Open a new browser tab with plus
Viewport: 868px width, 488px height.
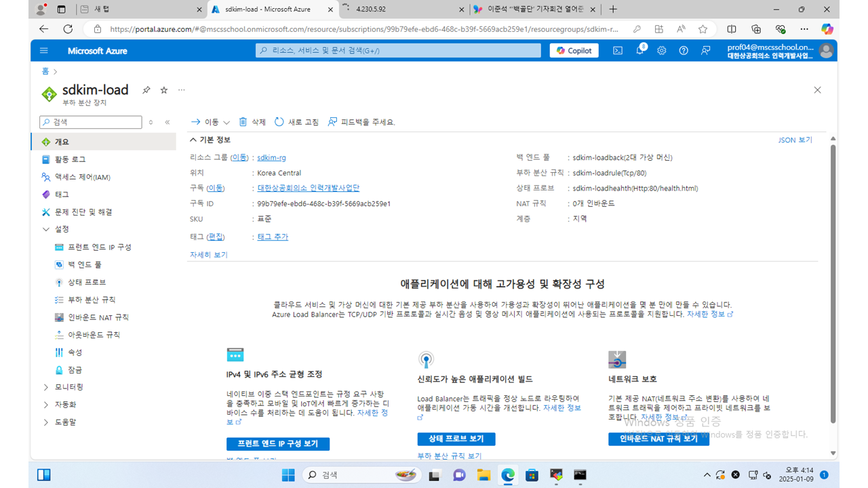pyautogui.click(x=613, y=9)
